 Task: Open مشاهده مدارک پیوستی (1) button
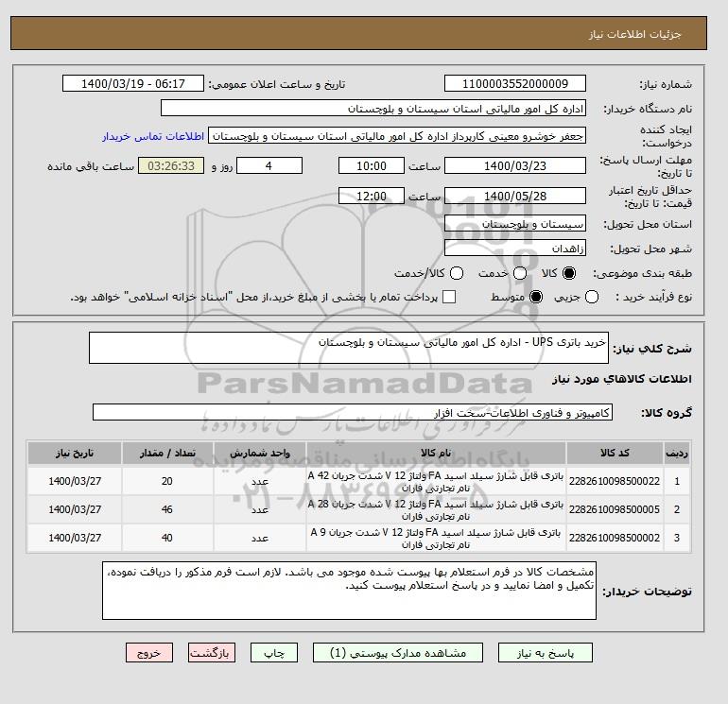pyautogui.click(x=398, y=652)
